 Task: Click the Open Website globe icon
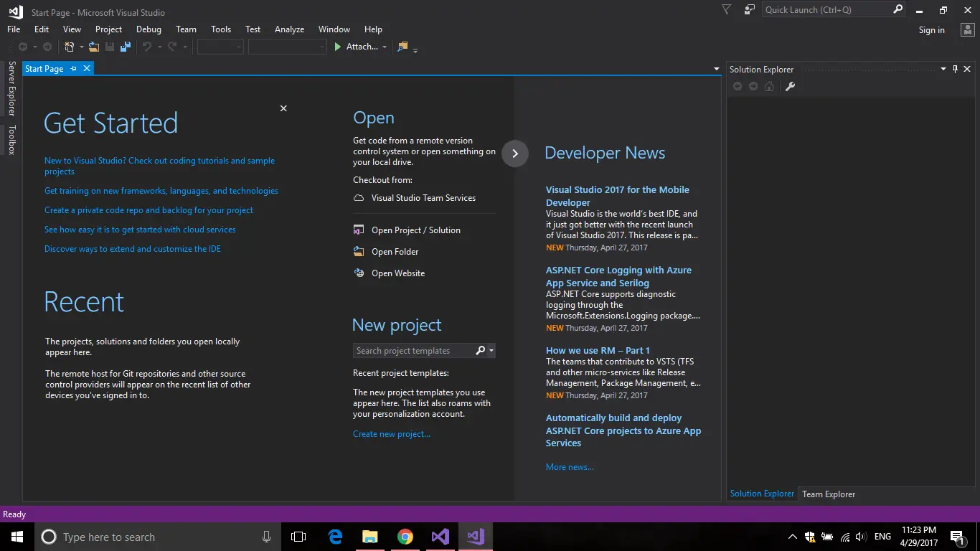tap(359, 273)
